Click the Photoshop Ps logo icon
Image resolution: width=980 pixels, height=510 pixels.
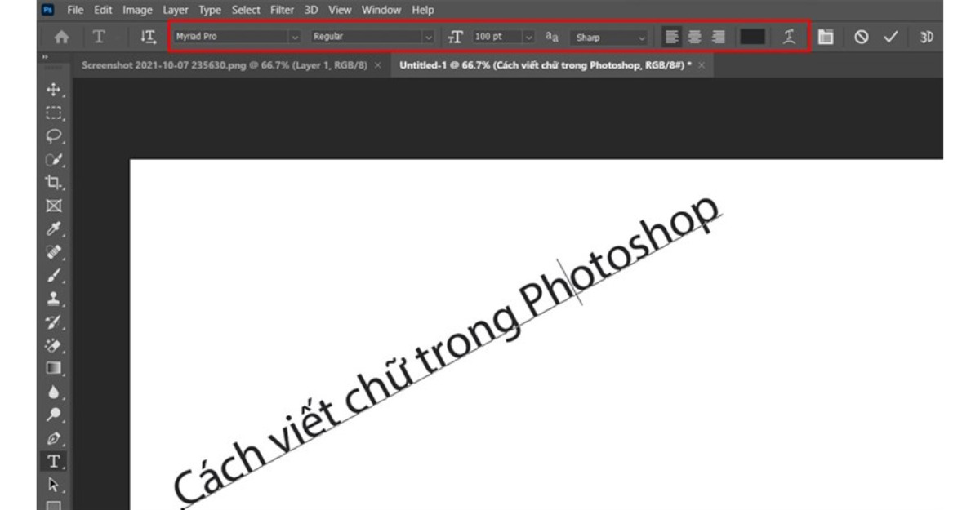(x=46, y=11)
